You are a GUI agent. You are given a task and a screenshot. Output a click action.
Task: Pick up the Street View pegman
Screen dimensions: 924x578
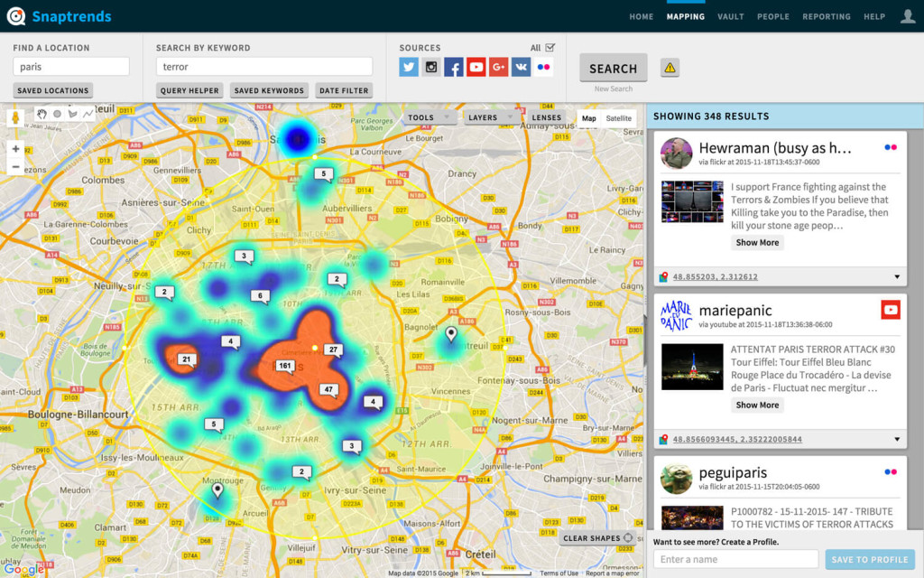tap(16, 118)
